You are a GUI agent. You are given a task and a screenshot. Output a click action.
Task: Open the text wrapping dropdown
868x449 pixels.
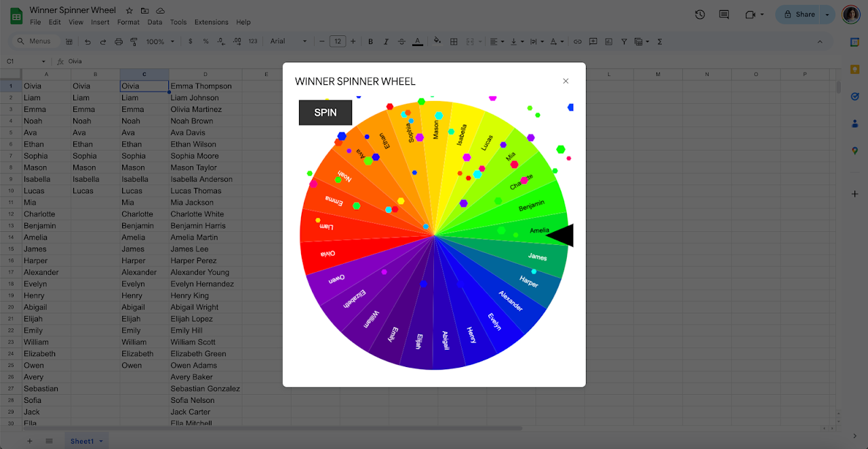tap(536, 42)
